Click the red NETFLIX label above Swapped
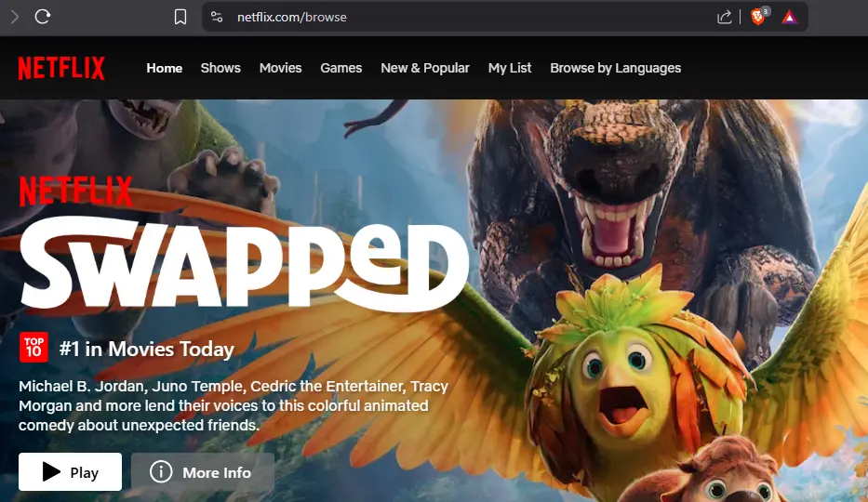The height and width of the screenshot is (502, 868). (76, 192)
